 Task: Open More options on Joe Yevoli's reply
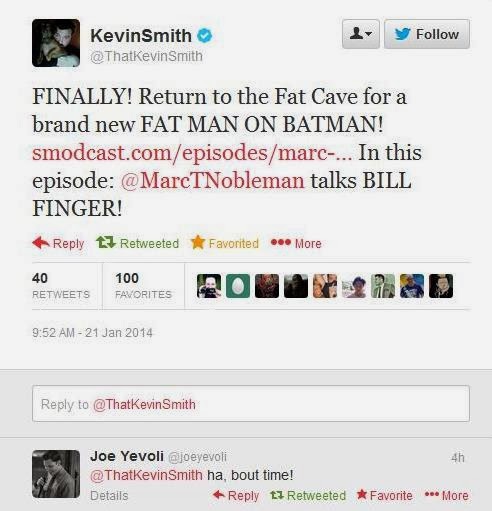point(447,495)
